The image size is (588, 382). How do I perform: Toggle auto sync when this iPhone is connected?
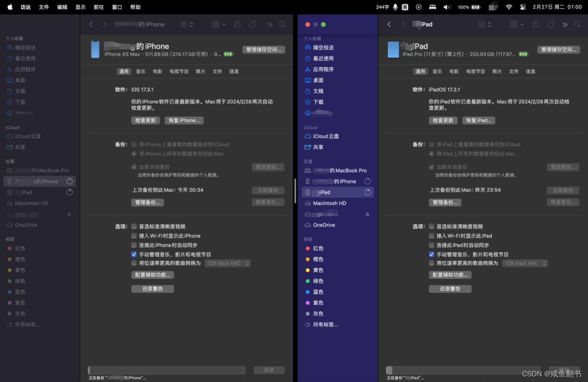click(x=134, y=245)
